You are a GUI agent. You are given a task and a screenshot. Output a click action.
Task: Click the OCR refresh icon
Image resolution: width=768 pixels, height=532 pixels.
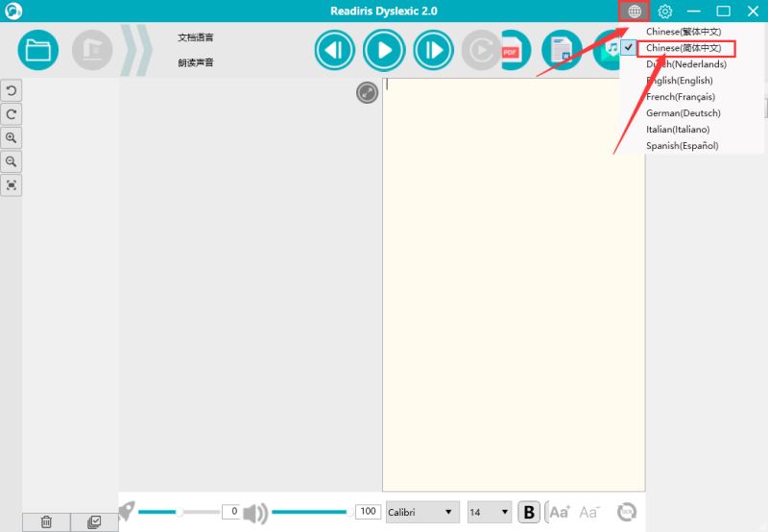[x=627, y=512]
